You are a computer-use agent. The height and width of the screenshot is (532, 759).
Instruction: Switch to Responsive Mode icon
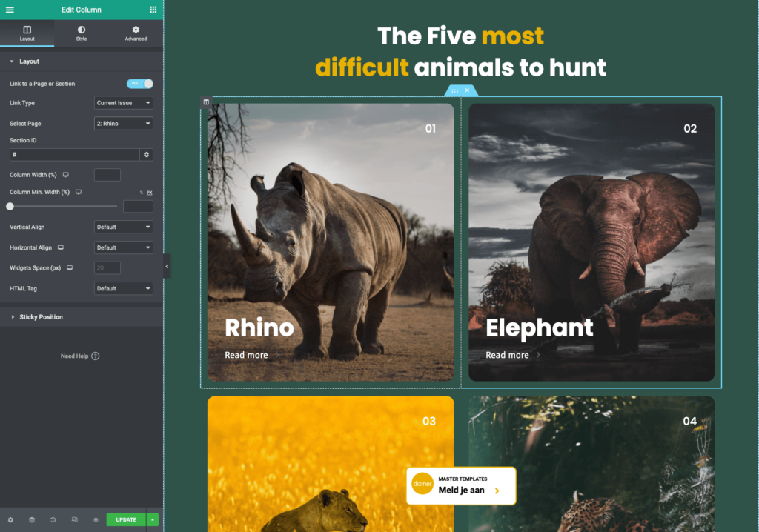coord(75,520)
